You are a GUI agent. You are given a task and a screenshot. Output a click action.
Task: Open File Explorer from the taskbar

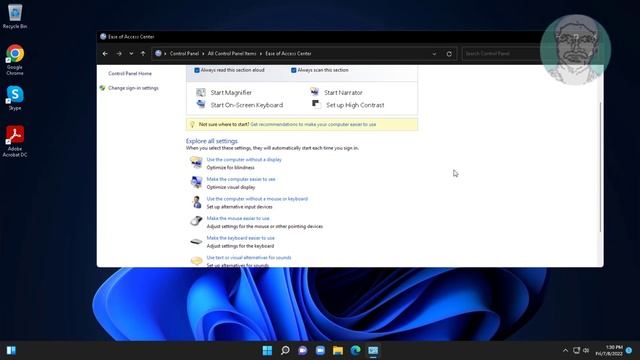pos(338,350)
